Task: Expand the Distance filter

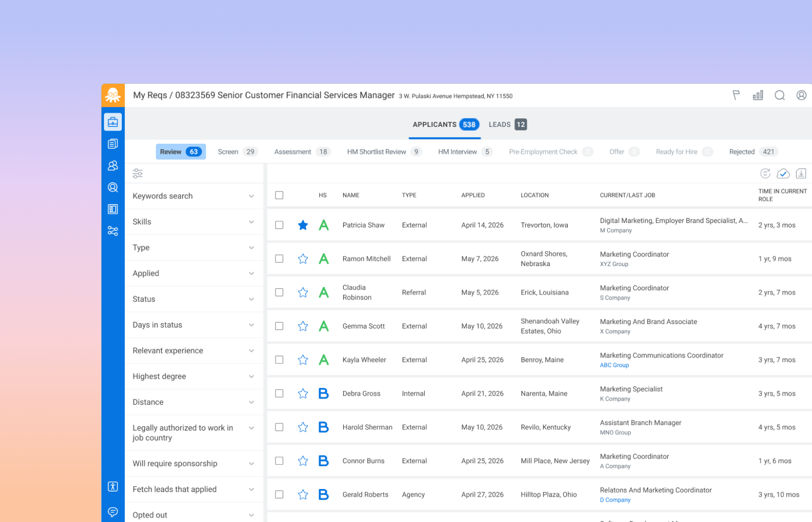Action: pos(194,402)
